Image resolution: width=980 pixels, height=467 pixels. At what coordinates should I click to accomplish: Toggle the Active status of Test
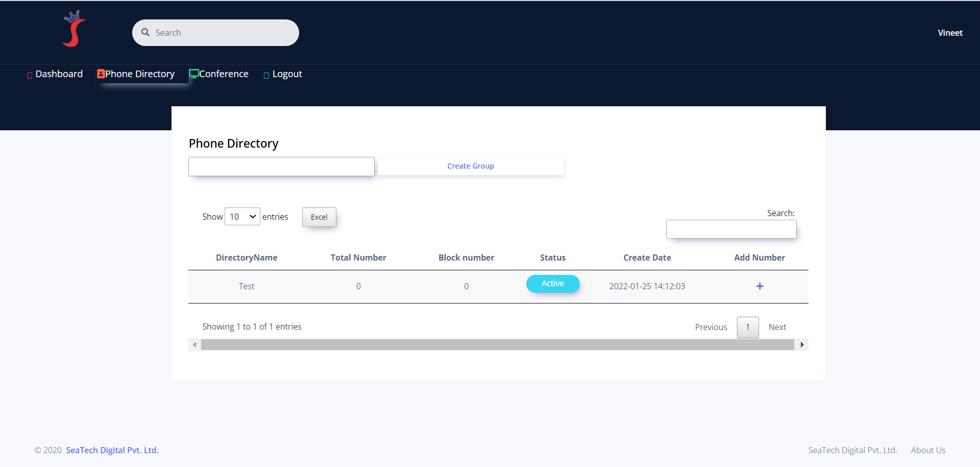(552, 284)
